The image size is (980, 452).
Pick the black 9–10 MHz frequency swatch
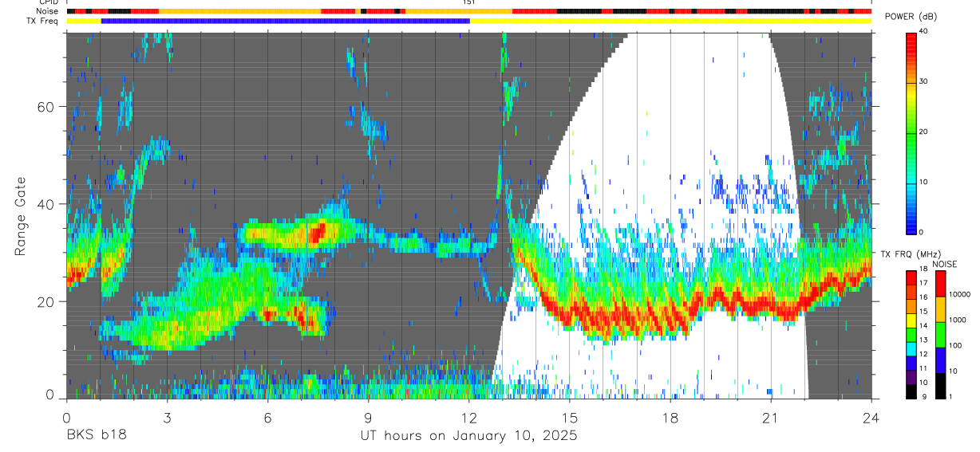[x=911, y=391]
